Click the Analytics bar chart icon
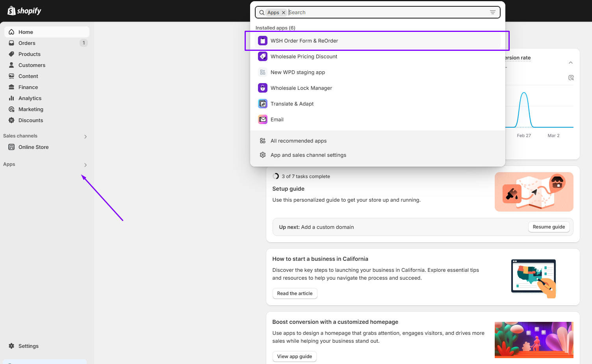 pos(11,98)
